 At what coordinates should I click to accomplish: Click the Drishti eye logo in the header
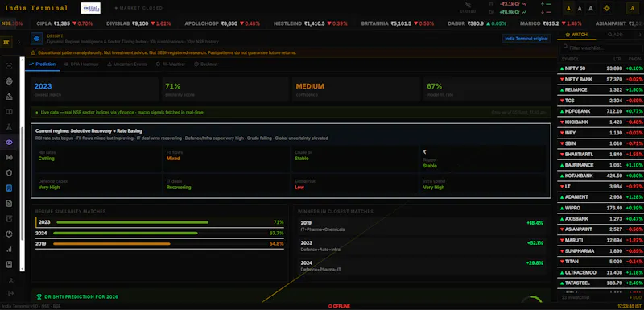click(x=36, y=39)
